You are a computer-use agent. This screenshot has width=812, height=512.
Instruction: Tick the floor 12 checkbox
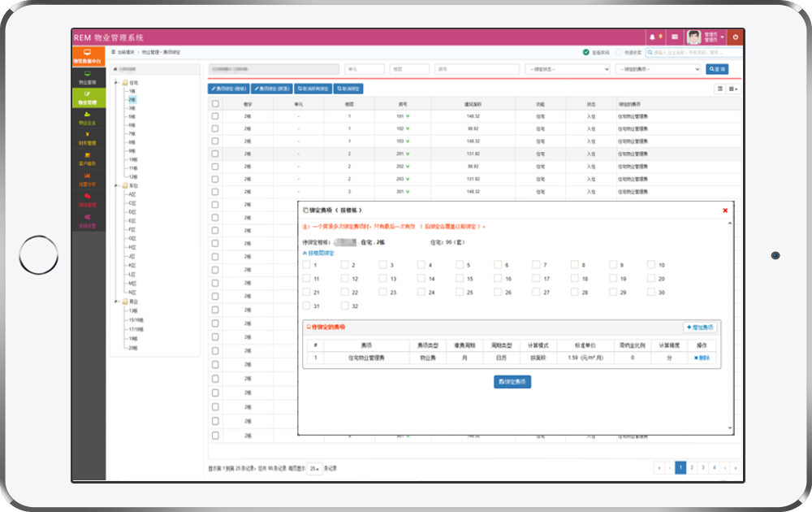click(x=345, y=278)
